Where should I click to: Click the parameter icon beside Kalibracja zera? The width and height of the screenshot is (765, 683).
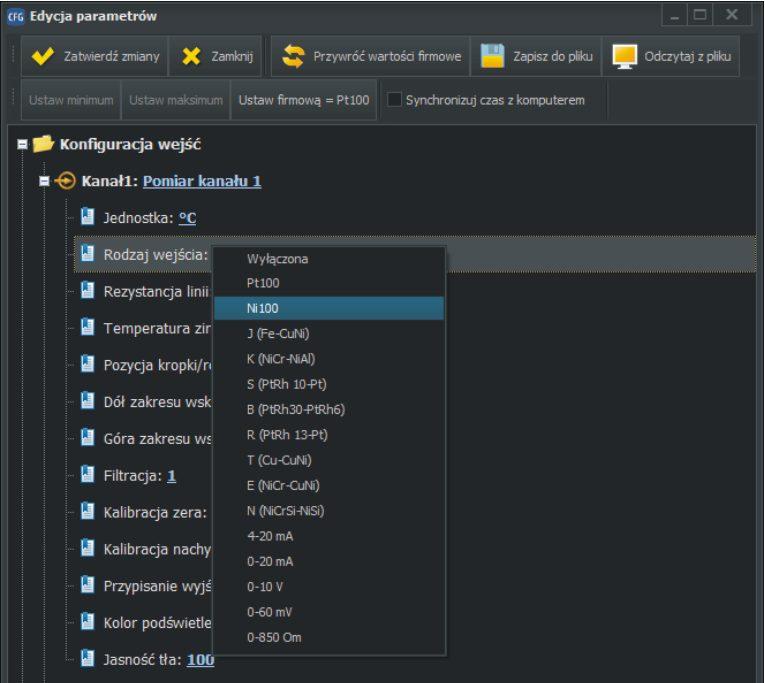point(87,511)
